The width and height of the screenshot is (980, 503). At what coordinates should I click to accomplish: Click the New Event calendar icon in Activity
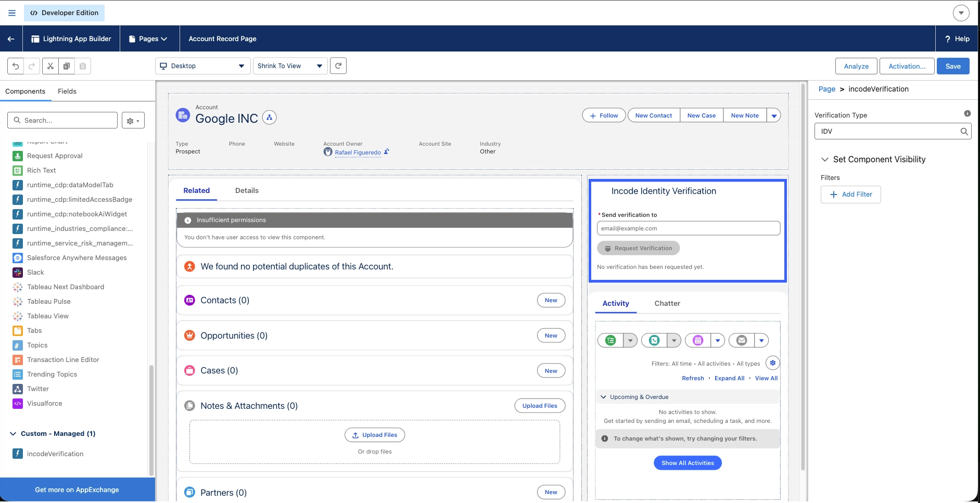[698, 340]
